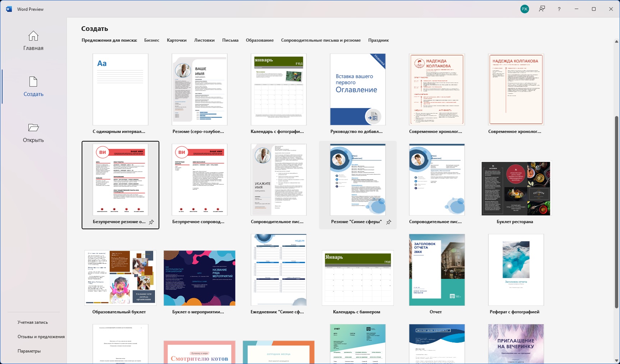Click the Открыть folder icon
The height and width of the screenshot is (364, 620).
[33, 128]
